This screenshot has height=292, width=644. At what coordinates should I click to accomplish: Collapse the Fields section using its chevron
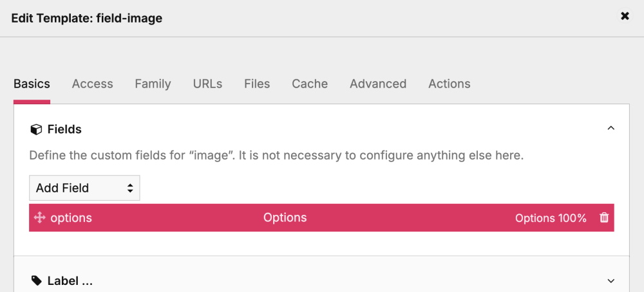611,129
